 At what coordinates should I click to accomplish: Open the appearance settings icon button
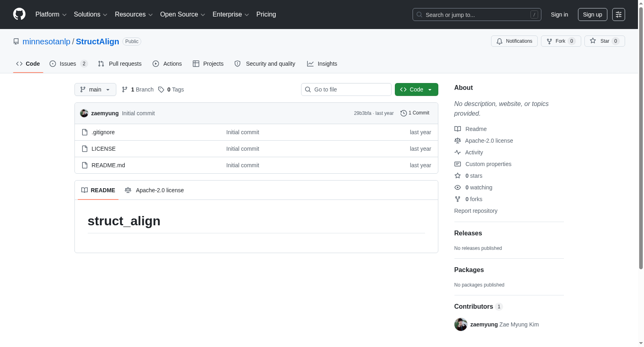[619, 15]
